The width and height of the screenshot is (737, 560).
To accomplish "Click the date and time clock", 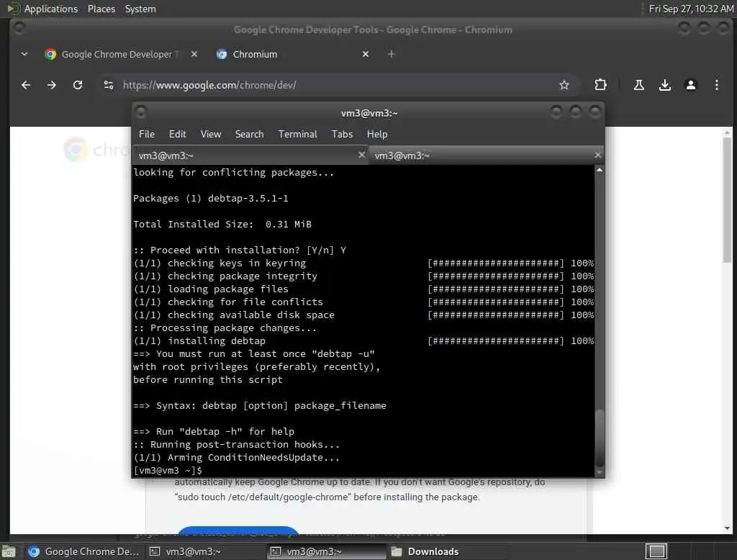I will [x=691, y=9].
